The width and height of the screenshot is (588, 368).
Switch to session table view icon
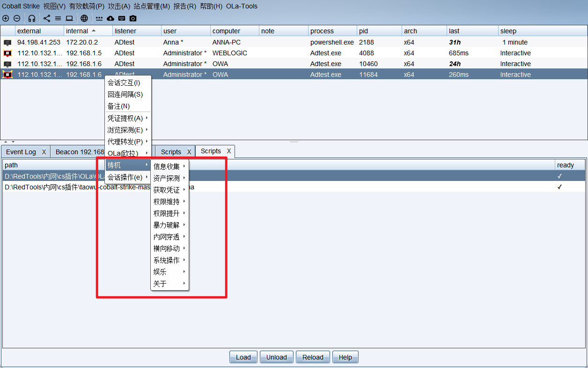(x=58, y=18)
